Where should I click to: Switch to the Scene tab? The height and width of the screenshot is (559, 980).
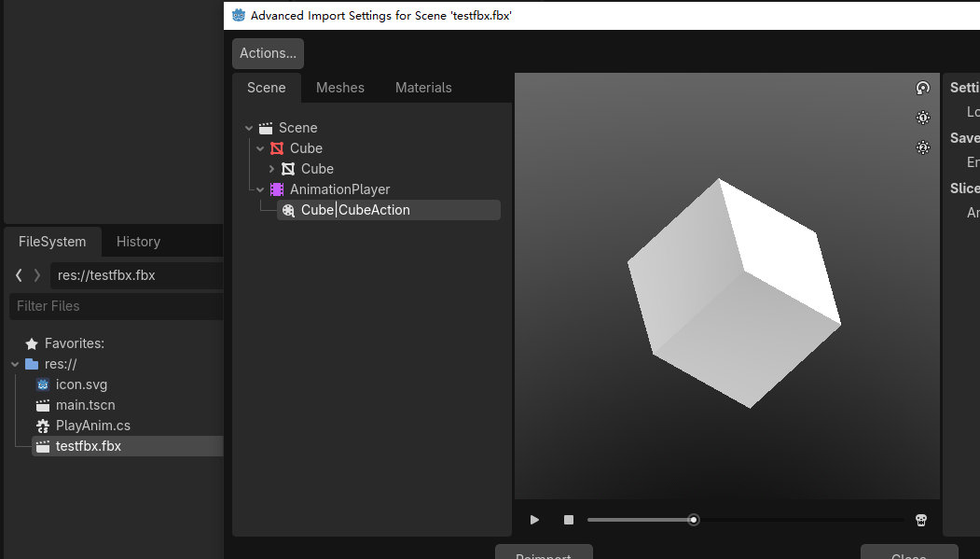[267, 88]
